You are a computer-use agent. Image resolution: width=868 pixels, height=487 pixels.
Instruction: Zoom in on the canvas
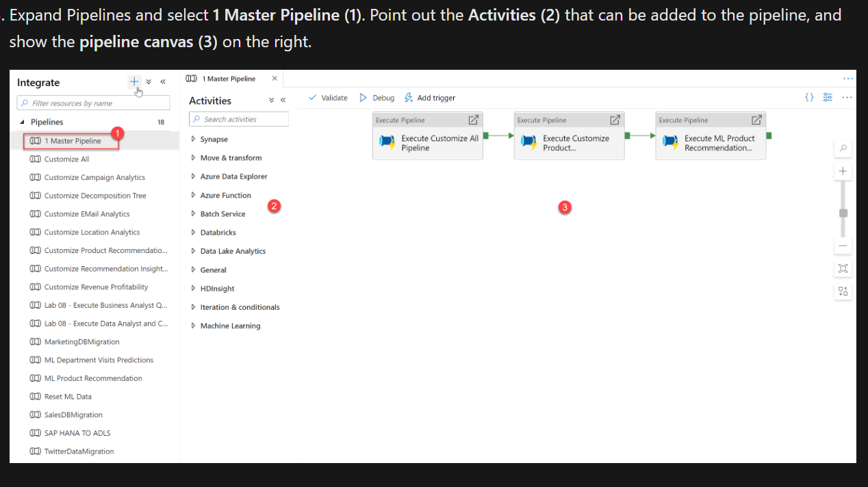coord(843,171)
